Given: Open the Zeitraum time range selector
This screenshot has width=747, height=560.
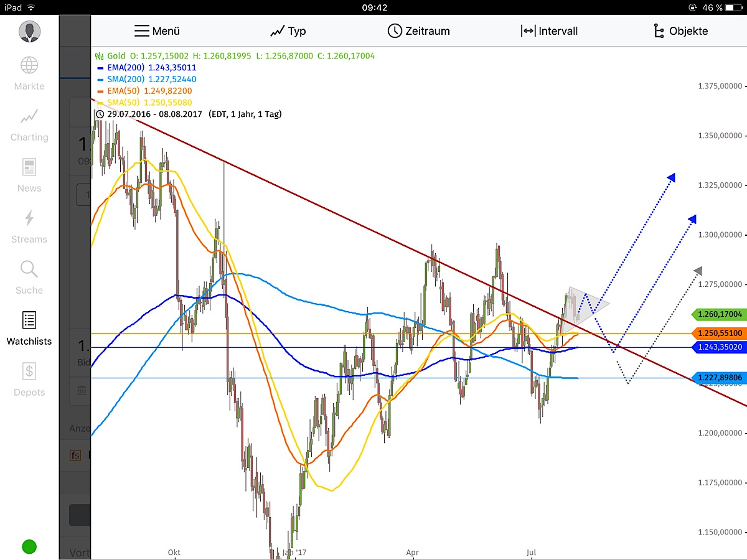Looking at the screenshot, I should click(x=418, y=30).
